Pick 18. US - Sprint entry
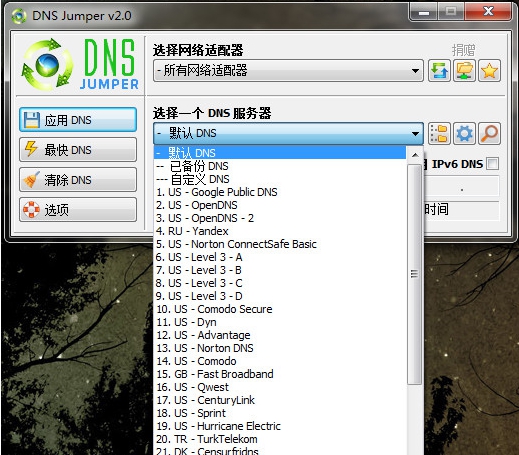This screenshot has height=455, width=519. point(280,413)
